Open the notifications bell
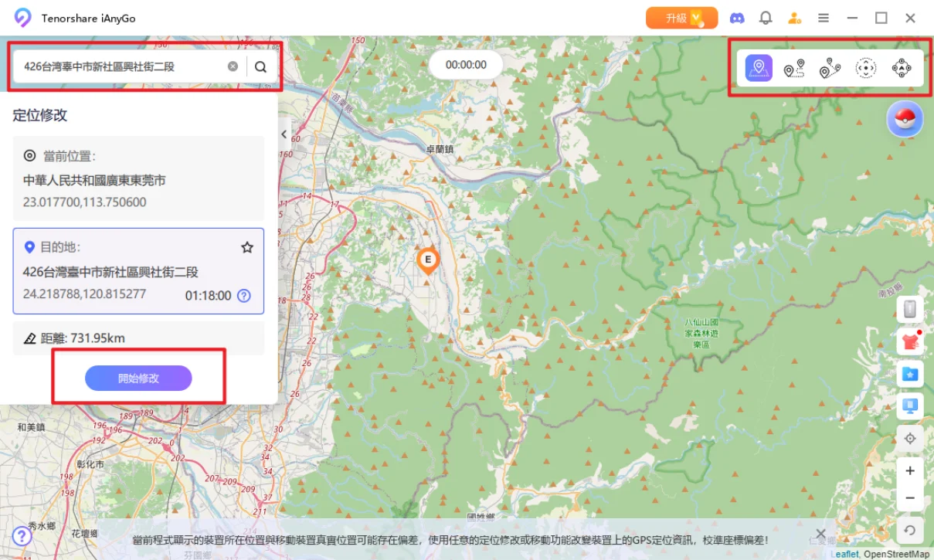The image size is (934, 560). (x=766, y=18)
